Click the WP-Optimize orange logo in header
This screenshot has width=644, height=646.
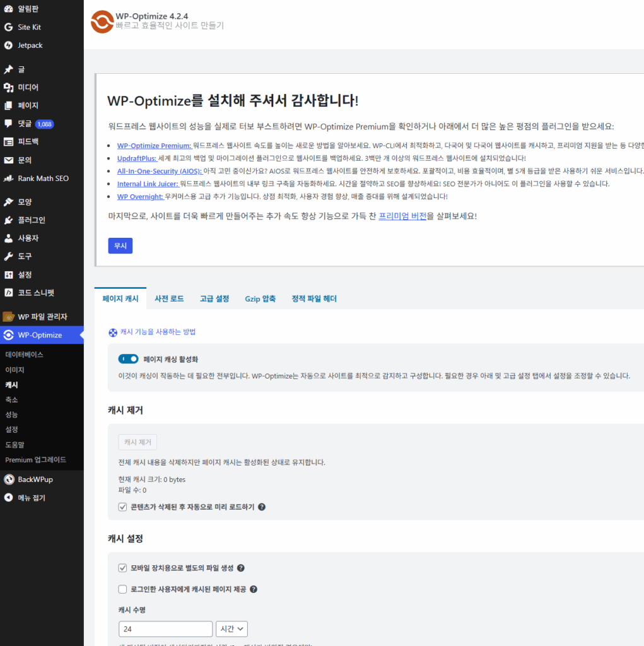[102, 21]
